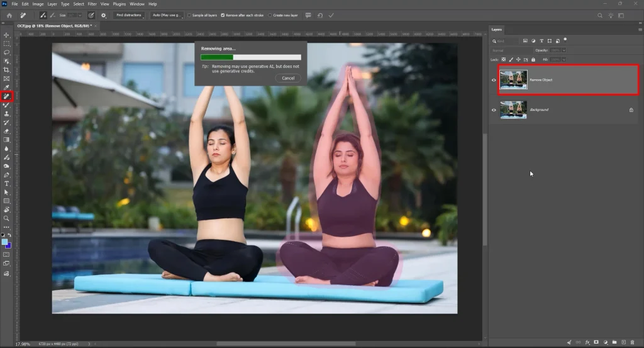Select the Crop tool
This screenshot has width=644, height=348.
point(6,70)
